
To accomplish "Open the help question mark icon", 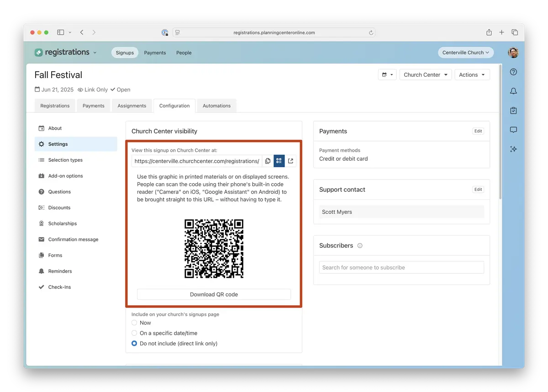I will pyautogui.click(x=513, y=72).
